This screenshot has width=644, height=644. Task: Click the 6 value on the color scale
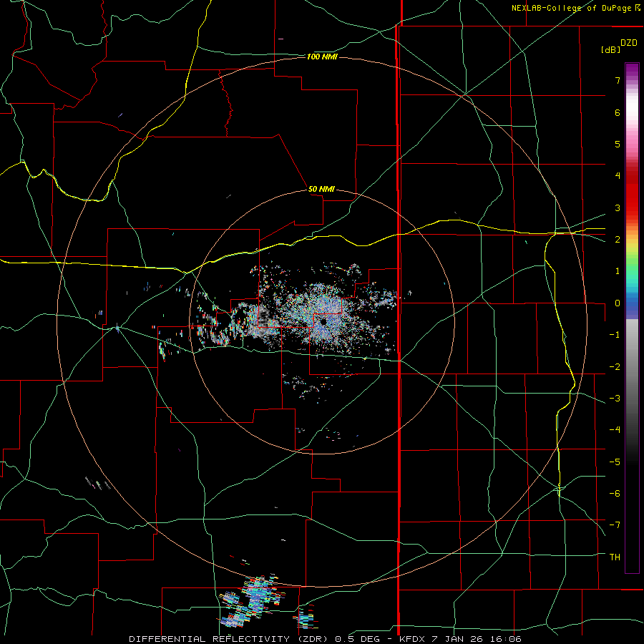pyautogui.click(x=618, y=112)
